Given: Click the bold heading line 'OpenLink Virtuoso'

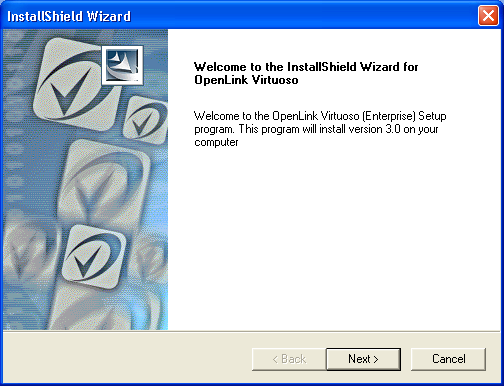Looking at the screenshot, I should click(246, 80).
